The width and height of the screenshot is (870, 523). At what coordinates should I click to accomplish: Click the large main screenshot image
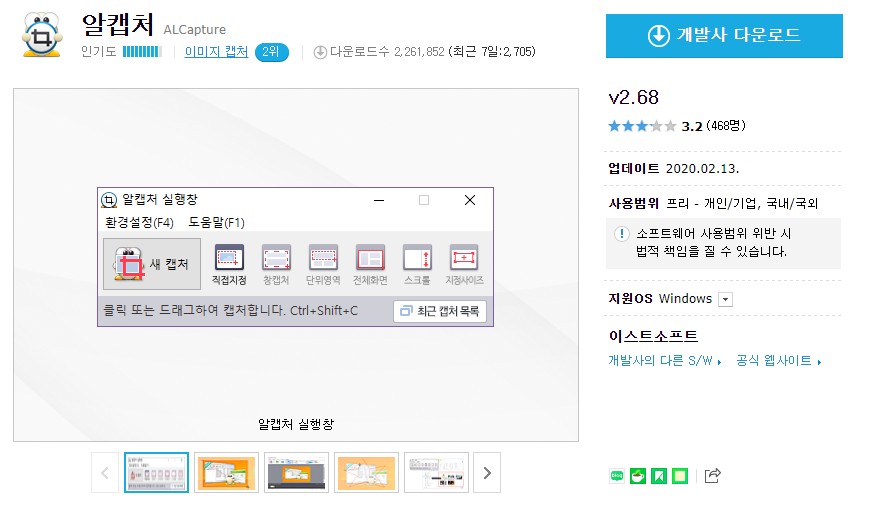(x=296, y=265)
